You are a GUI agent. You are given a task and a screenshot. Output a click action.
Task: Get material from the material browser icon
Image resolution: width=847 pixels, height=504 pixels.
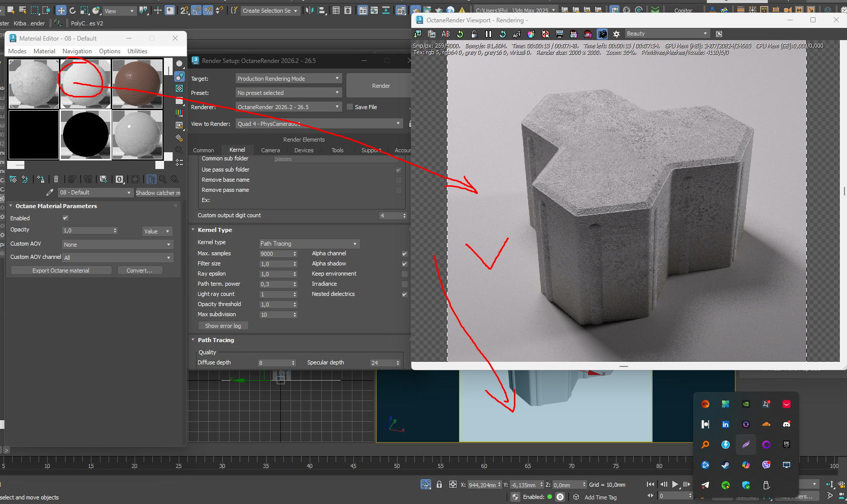[13, 179]
